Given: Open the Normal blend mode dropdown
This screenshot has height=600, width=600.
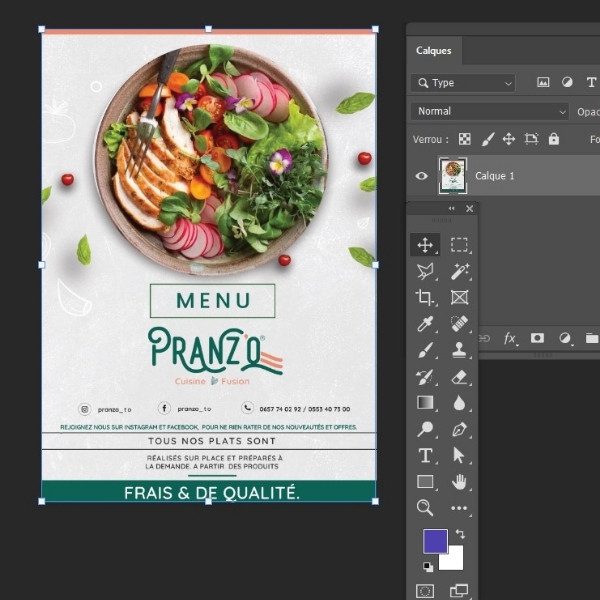Looking at the screenshot, I should pos(490,111).
